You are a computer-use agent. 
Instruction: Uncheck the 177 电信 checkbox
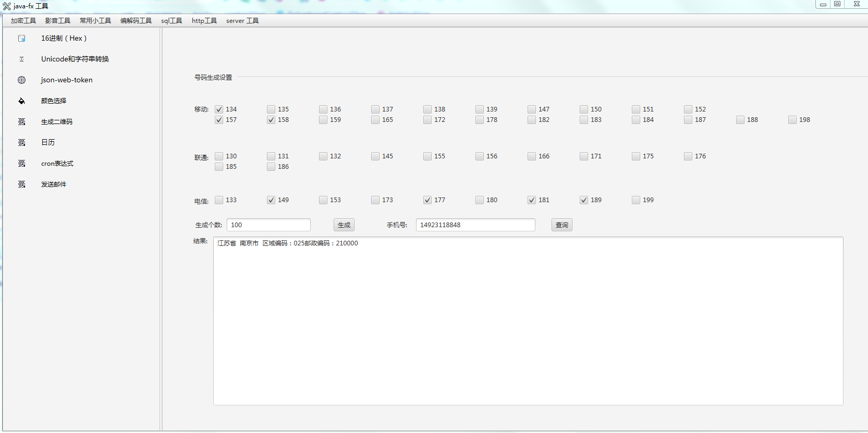427,200
